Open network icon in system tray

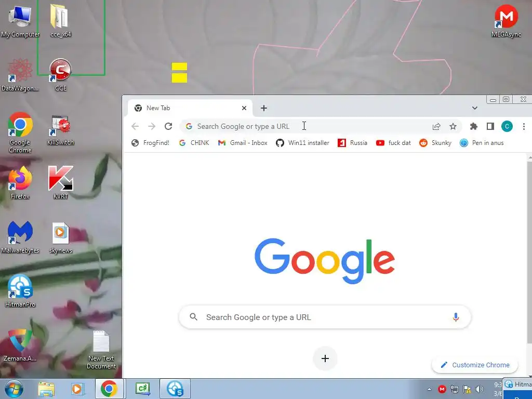(x=454, y=389)
